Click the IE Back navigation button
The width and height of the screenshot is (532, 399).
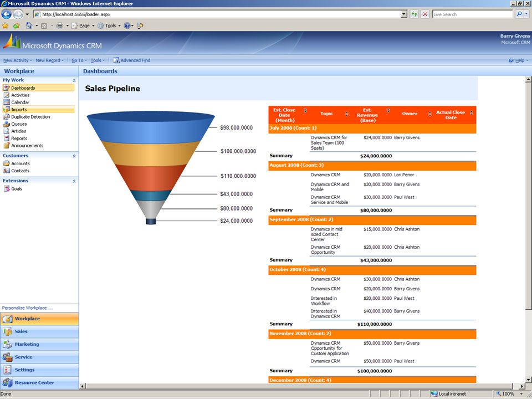pyautogui.click(x=7, y=14)
